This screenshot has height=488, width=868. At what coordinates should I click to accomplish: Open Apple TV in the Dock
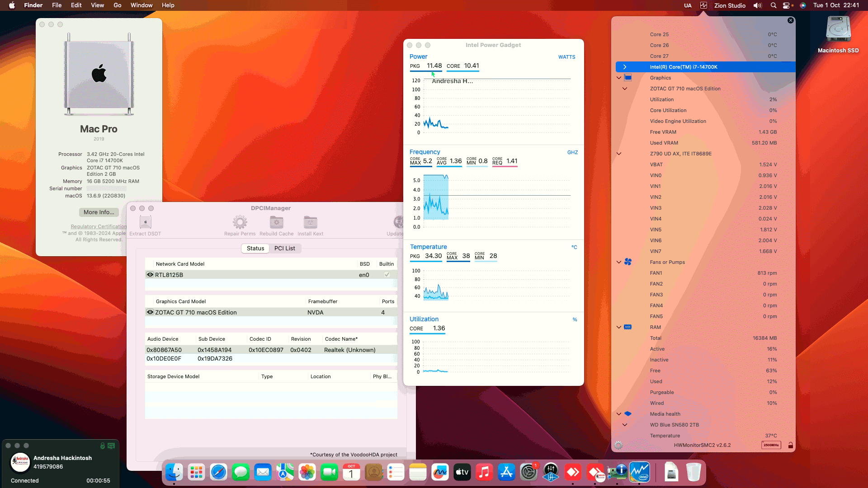tap(462, 473)
